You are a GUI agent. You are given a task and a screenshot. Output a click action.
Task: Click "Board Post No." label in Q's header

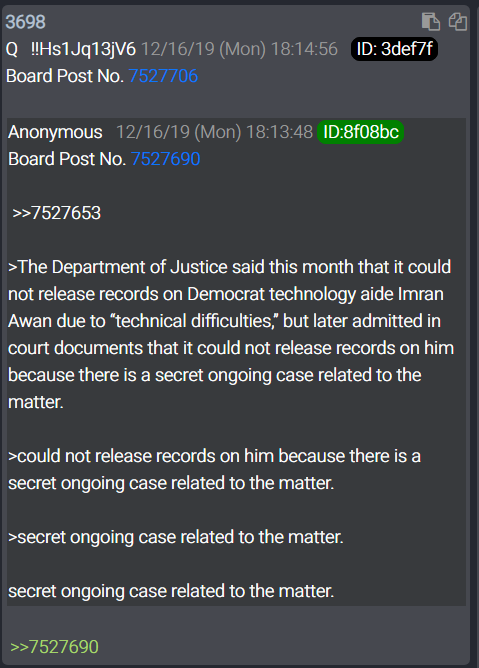[x=65, y=76]
